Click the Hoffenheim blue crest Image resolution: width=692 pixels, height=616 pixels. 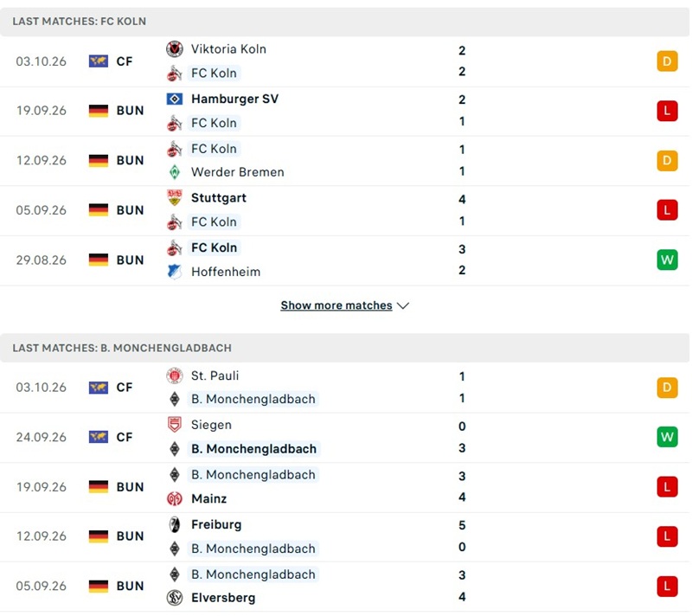175,272
